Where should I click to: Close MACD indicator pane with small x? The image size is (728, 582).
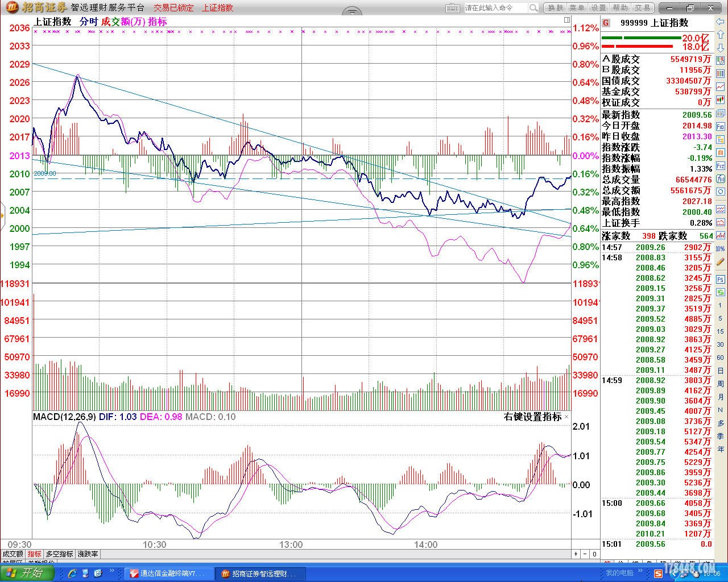coord(566,417)
